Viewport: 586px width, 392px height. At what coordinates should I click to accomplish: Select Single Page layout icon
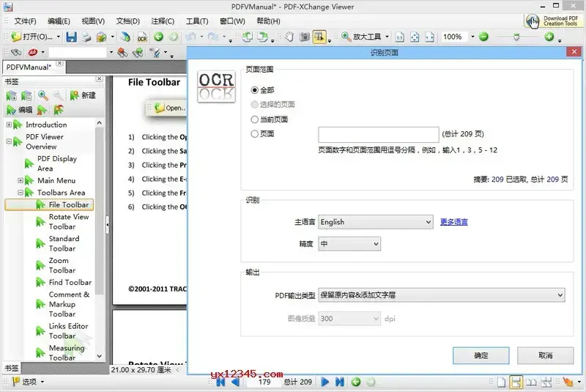click(x=501, y=382)
